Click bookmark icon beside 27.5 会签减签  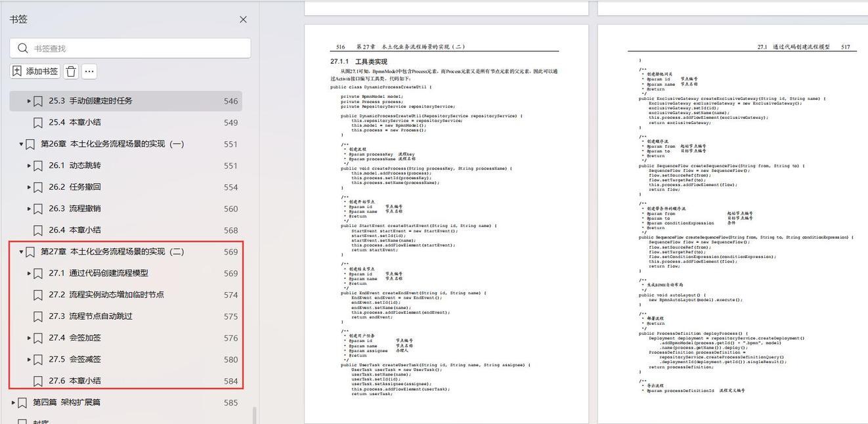pos(38,360)
